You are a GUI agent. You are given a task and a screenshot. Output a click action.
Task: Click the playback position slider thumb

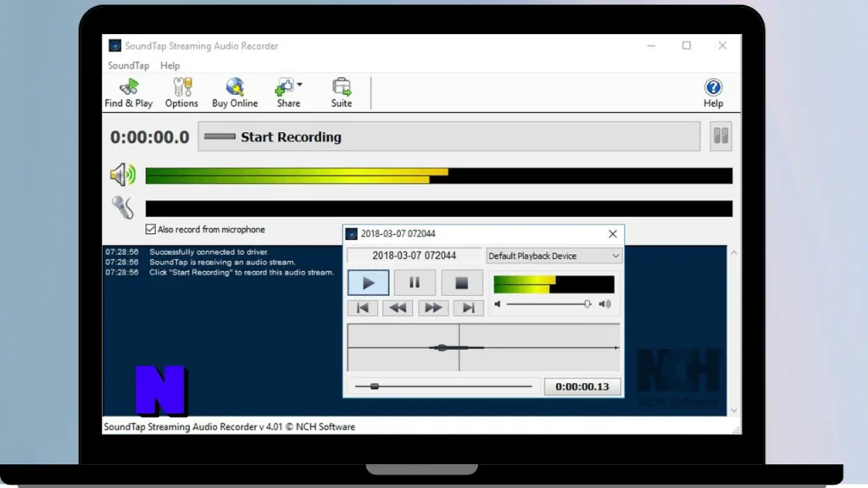click(x=375, y=386)
